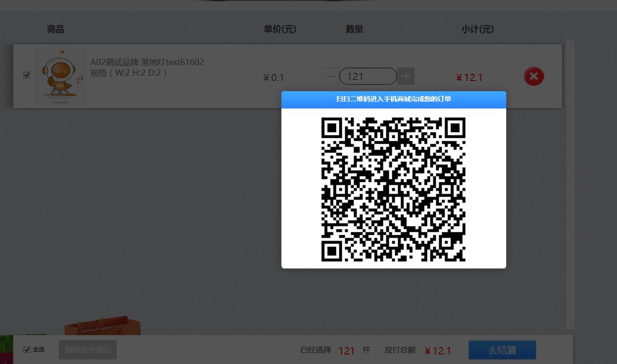Click the quantity field showing 121
The width and height of the screenshot is (617, 364).
pyautogui.click(x=368, y=76)
